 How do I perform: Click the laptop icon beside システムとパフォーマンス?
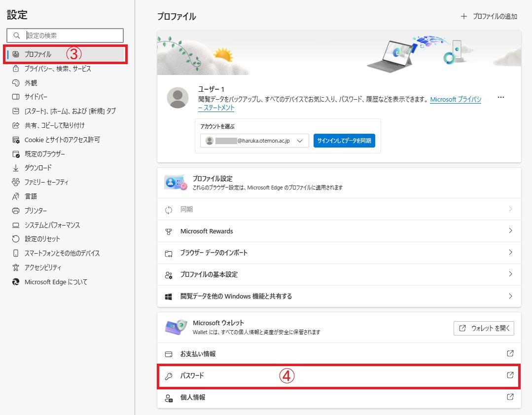[16, 225]
